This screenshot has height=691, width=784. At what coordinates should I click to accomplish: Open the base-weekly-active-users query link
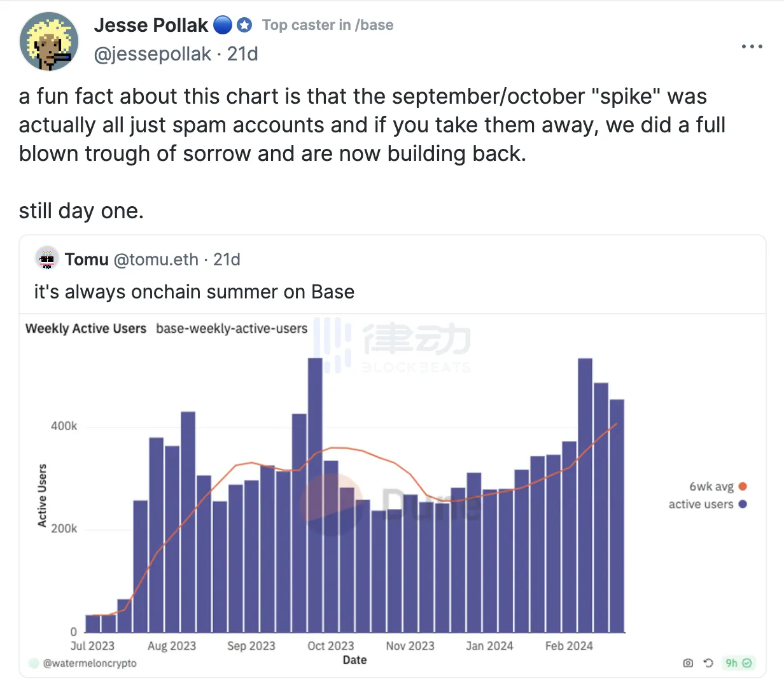[x=232, y=328]
